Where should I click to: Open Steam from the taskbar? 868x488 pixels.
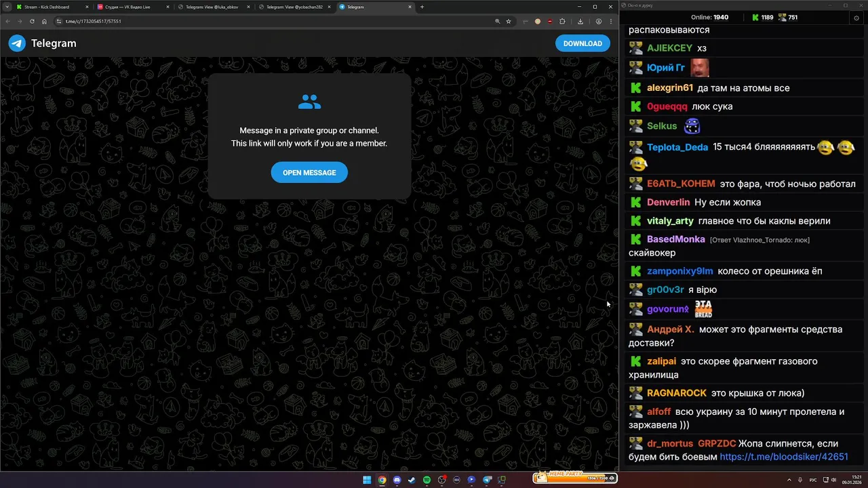pos(412,480)
